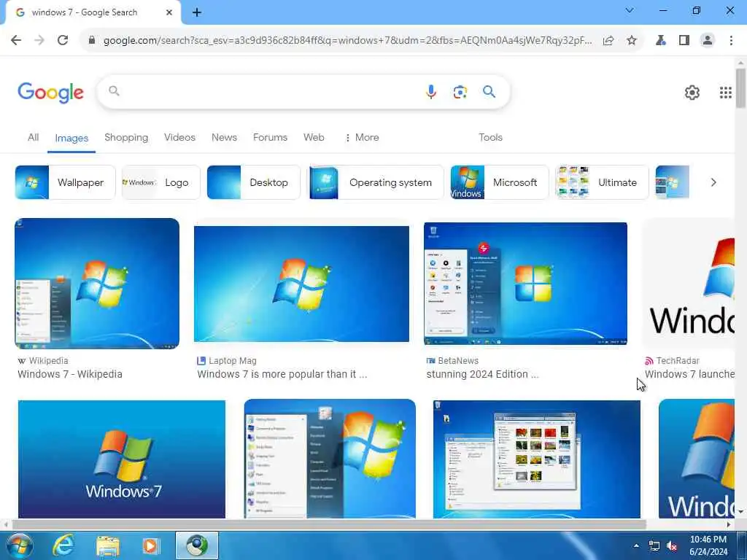Open the Wikipedia Windows 7 image
This screenshot has width=747, height=560.
pos(97,284)
